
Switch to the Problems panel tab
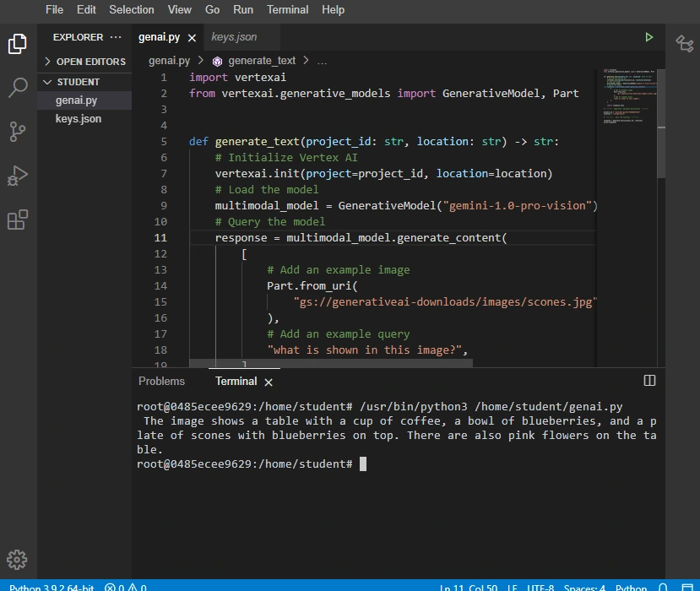pyautogui.click(x=161, y=382)
